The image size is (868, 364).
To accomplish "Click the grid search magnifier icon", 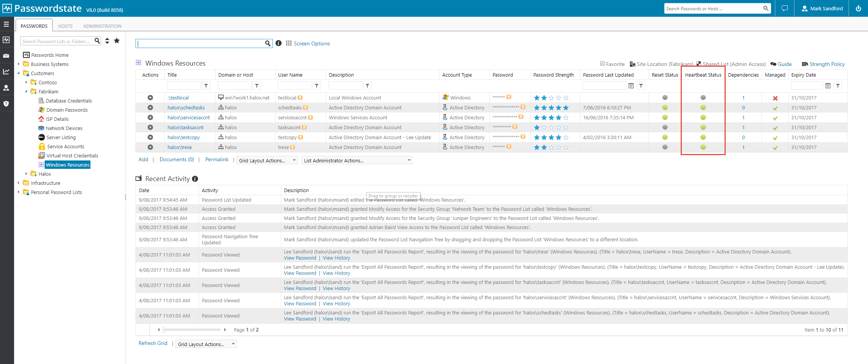I will pos(268,43).
